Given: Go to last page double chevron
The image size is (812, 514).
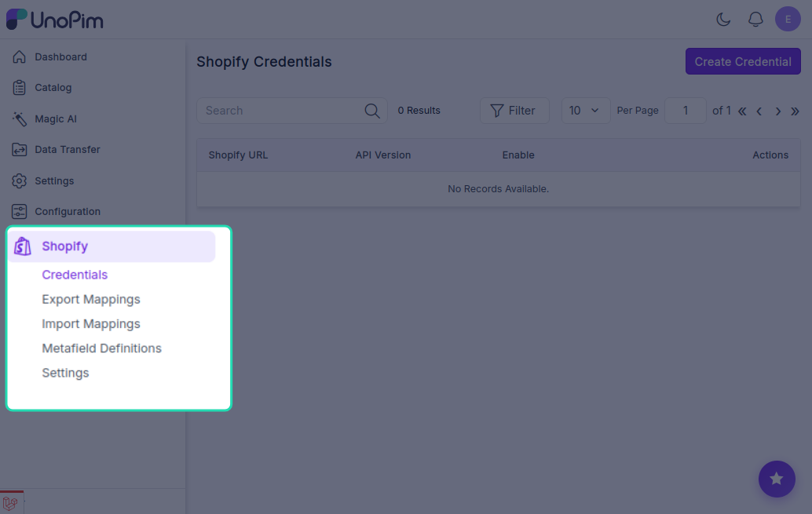Looking at the screenshot, I should point(795,111).
